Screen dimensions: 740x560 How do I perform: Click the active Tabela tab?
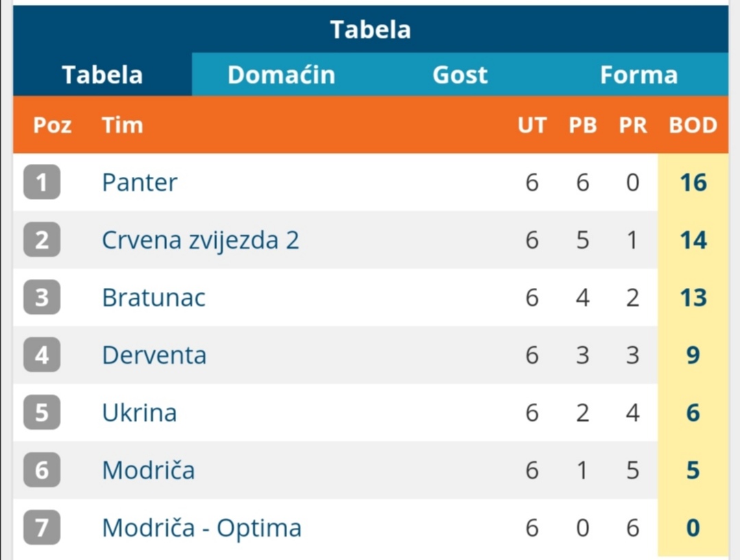tap(102, 75)
